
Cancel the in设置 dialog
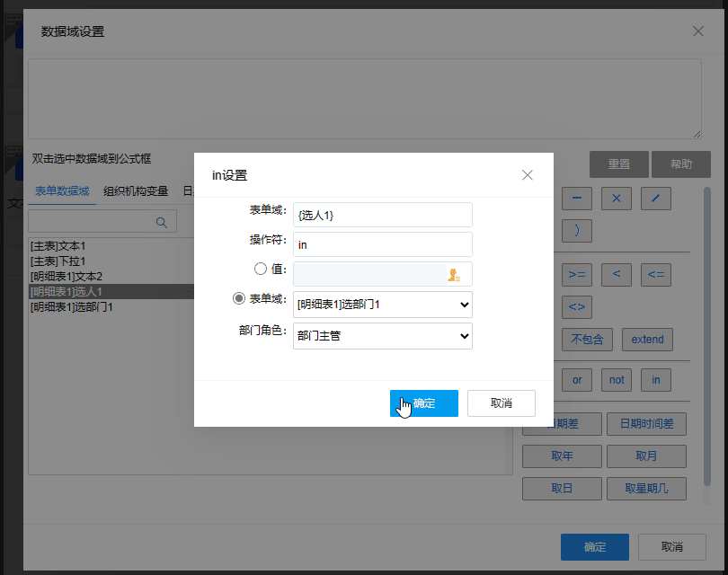pyautogui.click(x=501, y=403)
